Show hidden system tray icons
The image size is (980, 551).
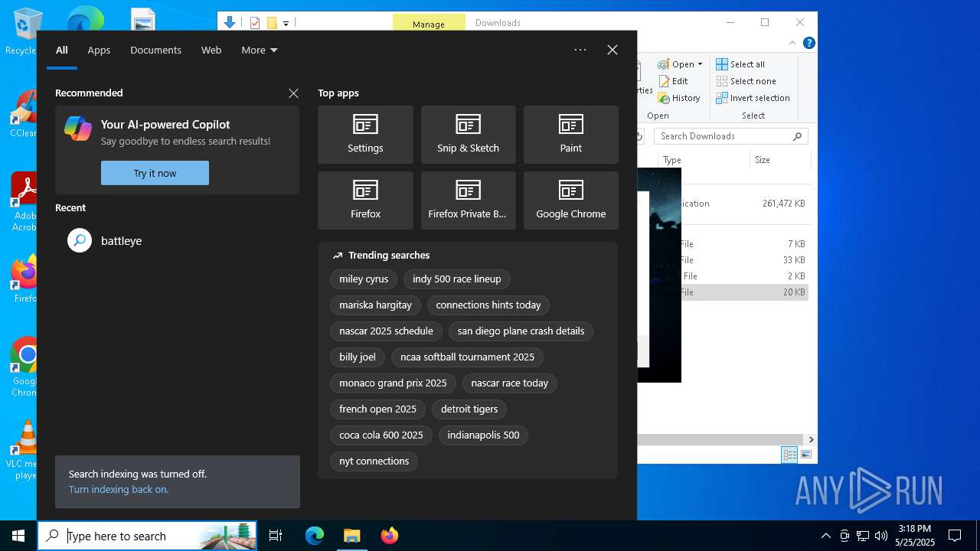click(825, 536)
